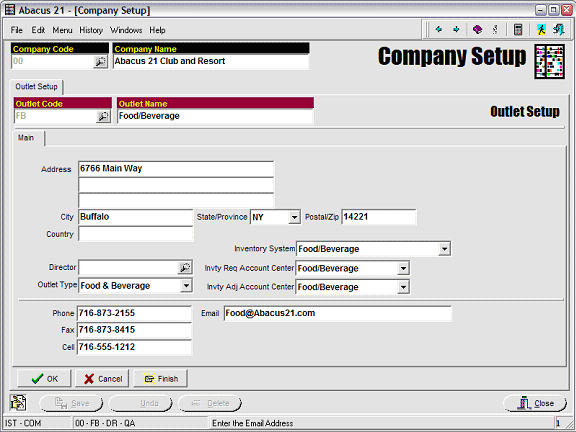Expand the Invty Adj Account Center dropdown
The height and width of the screenshot is (432, 576).
coord(403,287)
